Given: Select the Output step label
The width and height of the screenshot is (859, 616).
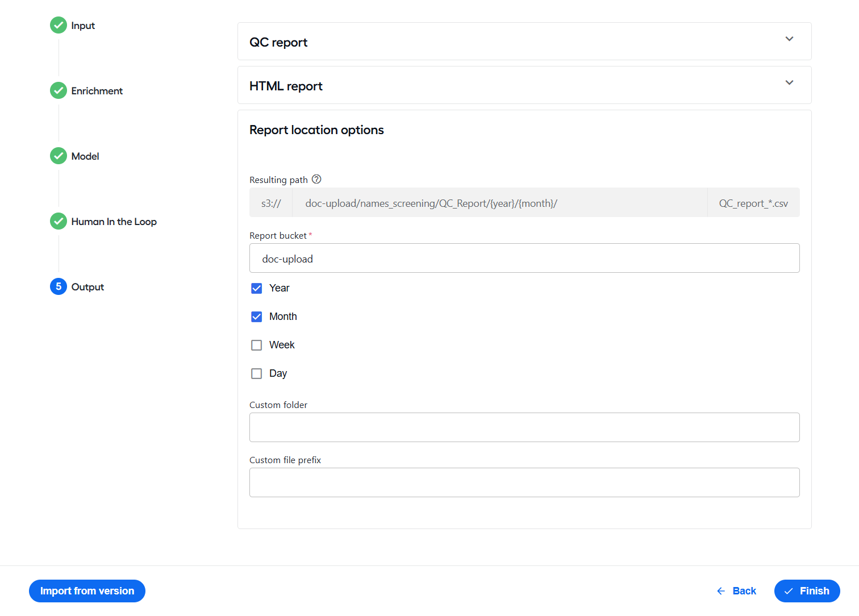Looking at the screenshot, I should pos(87,287).
